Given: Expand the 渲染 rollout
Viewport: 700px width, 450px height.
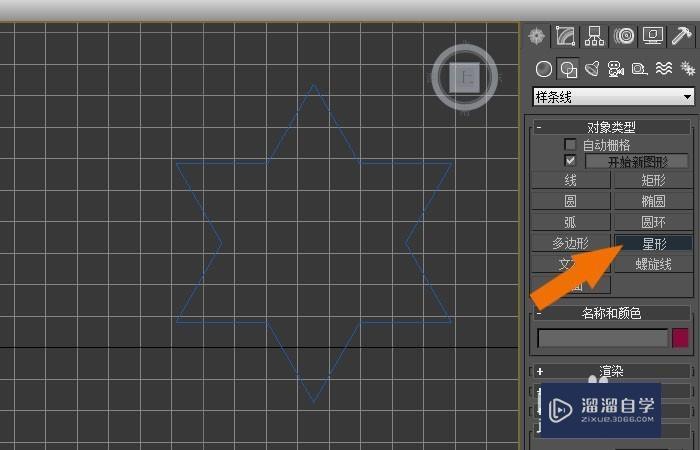Looking at the screenshot, I should pos(611,371).
